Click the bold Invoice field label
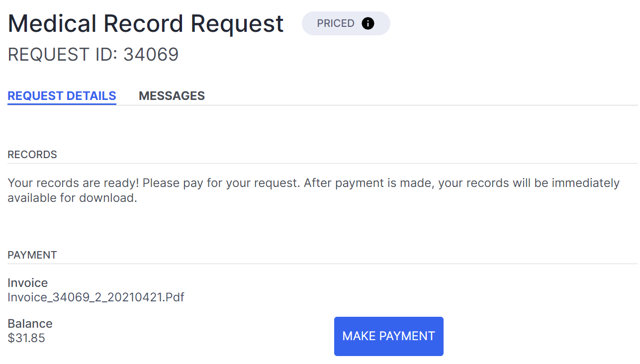Screen dimensions: 640x364 click(28, 283)
